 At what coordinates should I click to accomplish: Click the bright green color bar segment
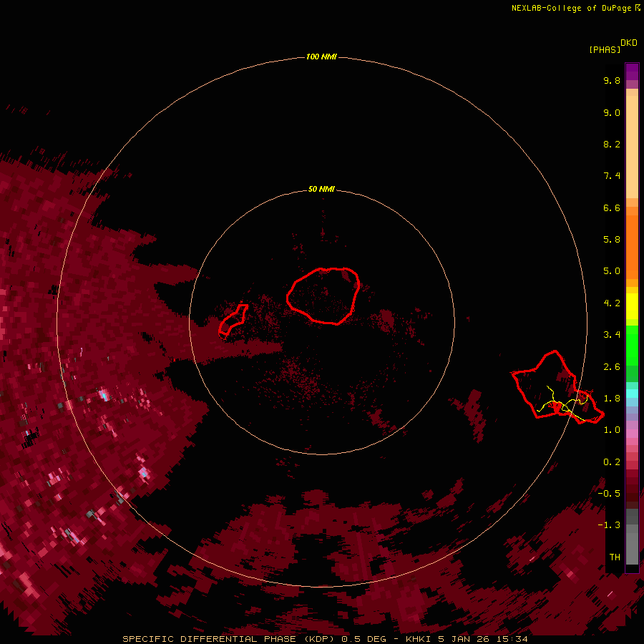point(632,346)
